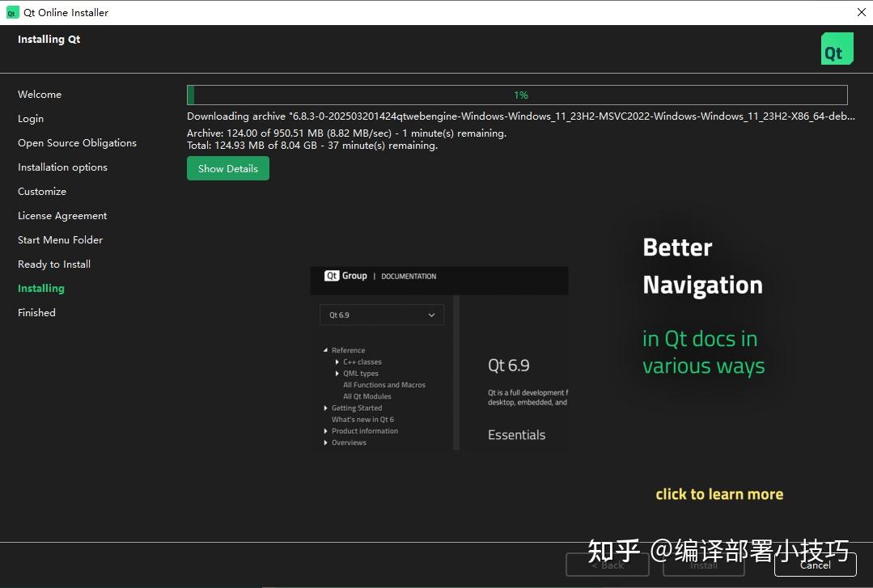Click 'All Qt Modules' entry
Viewport: 873px width, 588px height.
(367, 396)
